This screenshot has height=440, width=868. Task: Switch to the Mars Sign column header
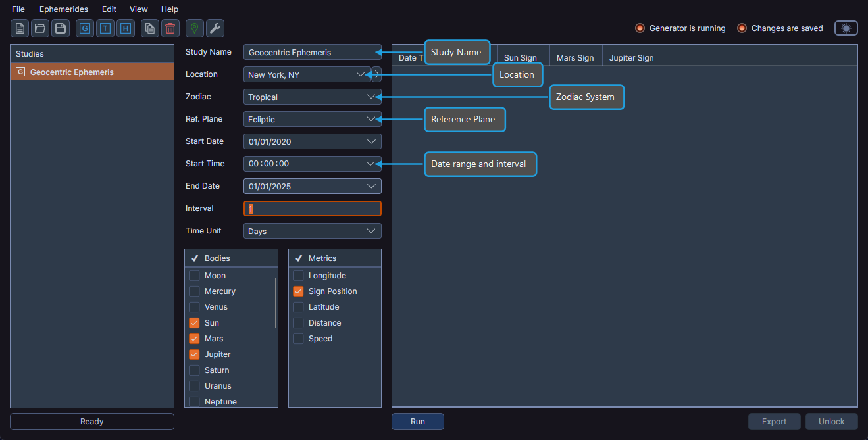575,57
